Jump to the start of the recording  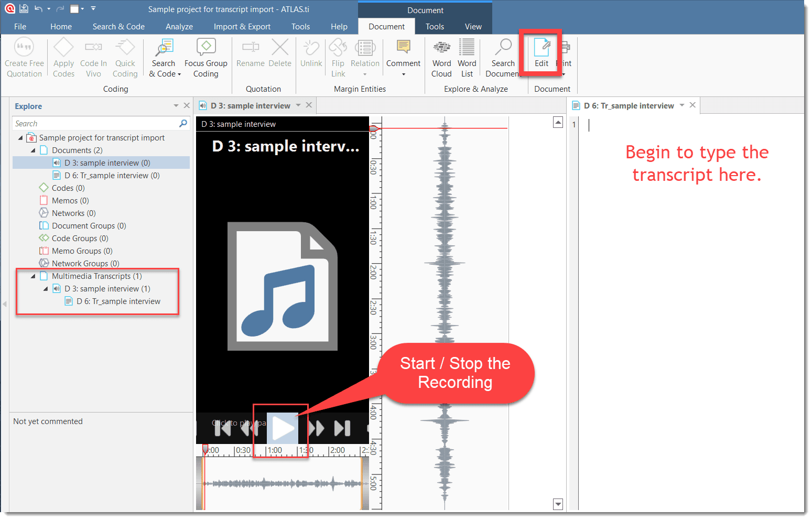click(223, 428)
